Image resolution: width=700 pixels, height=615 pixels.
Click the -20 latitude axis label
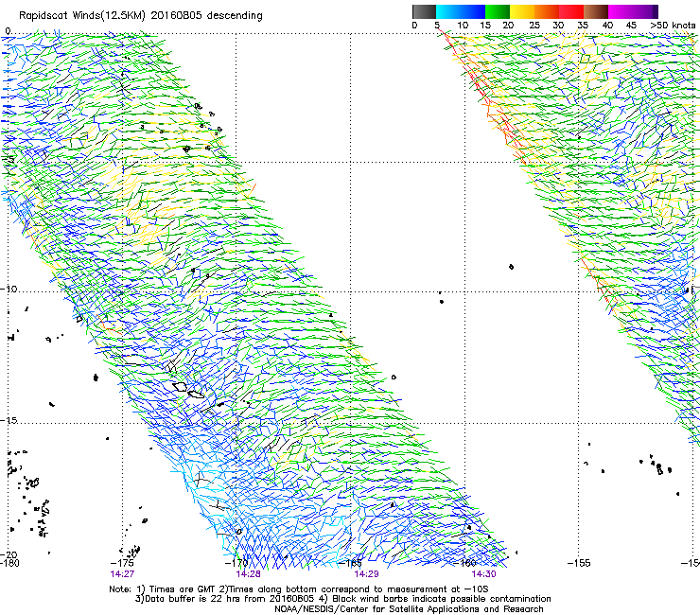click(x=9, y=554)
